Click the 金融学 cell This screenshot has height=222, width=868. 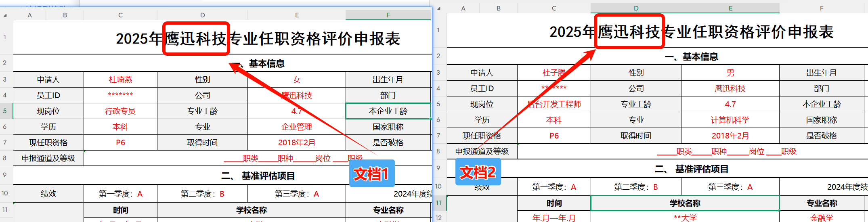822,218
